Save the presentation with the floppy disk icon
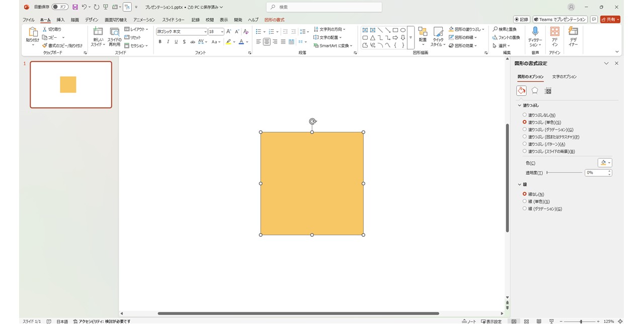The height and width of the screenshot is (324, 644). coord(75,7)
